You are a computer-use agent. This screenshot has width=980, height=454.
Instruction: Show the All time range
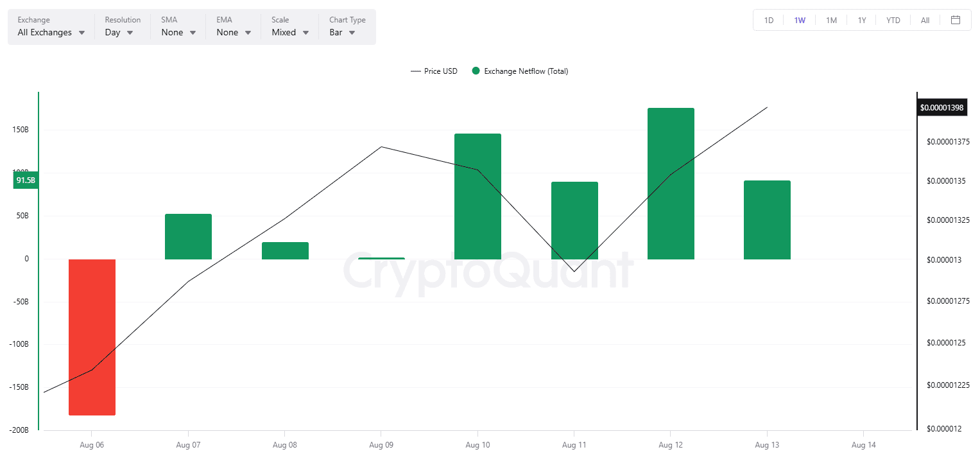[x=925, y=21]
